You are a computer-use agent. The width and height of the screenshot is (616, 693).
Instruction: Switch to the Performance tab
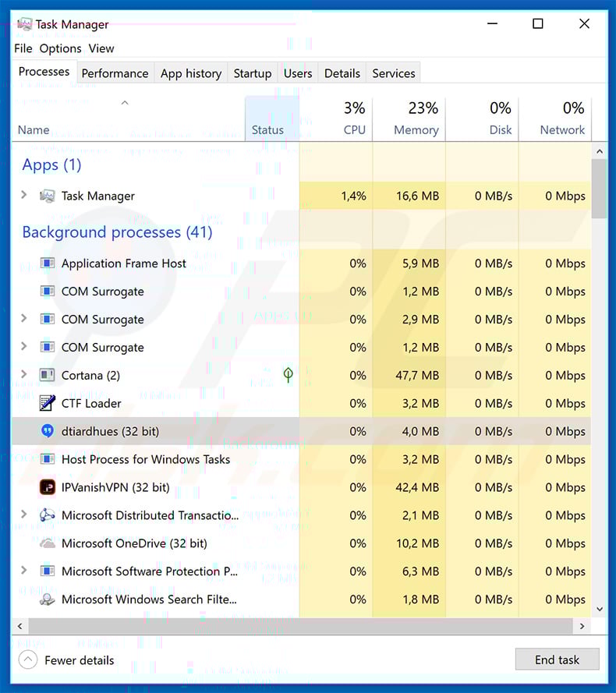115,73
